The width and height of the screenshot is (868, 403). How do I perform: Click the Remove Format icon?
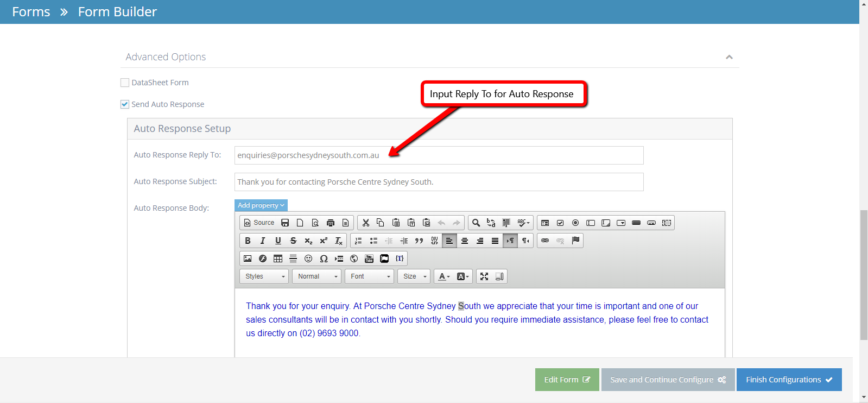tap(339, 241)
